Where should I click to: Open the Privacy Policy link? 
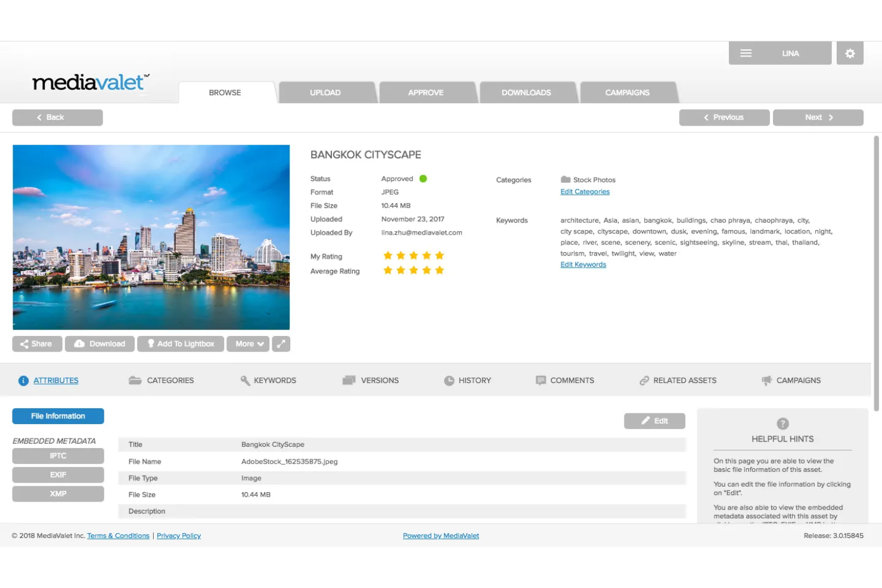tap(179, 536)
